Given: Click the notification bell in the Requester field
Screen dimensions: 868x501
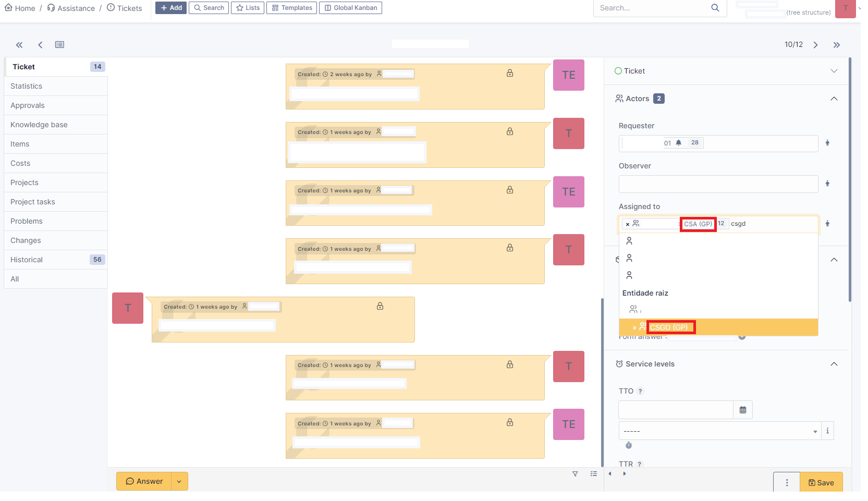Looking at the screenshot, I should (678, 142).
